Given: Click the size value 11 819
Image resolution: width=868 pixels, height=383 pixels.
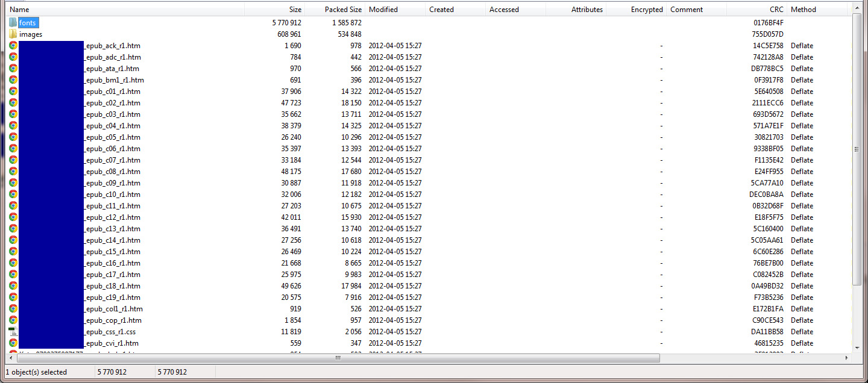Looking at the screenshot, I should click(292, 331).
